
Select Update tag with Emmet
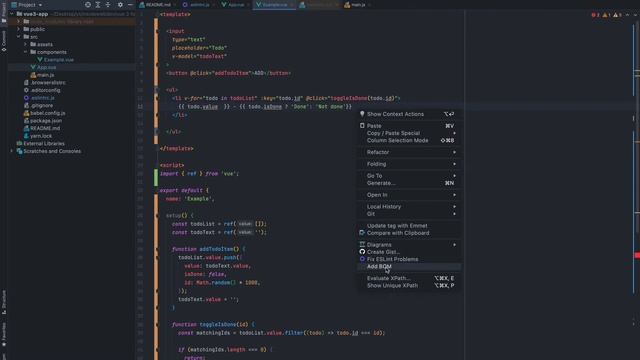[410, 225]
